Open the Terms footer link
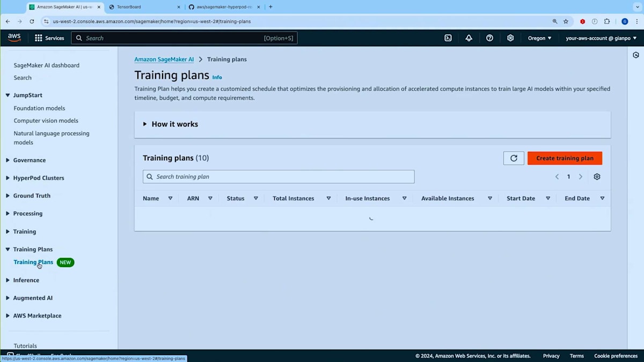The height and width of the screenshot is (362, 644). click(577, 356)
